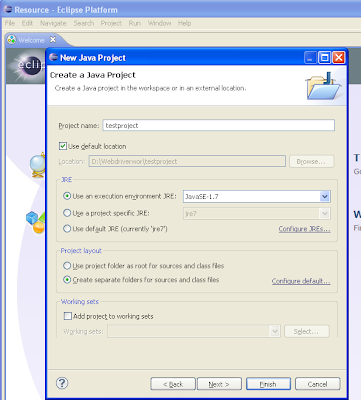361x400 pixels.
Task: Open the Configure default link
Action: [x=301, y=281]
